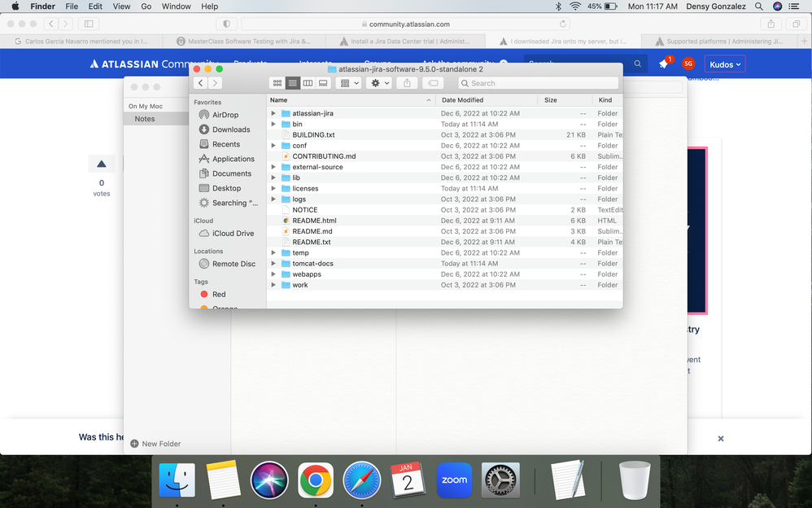Open Spotlight search in the menu bar
The image size is (812, 508).
[x=758, y=7]
